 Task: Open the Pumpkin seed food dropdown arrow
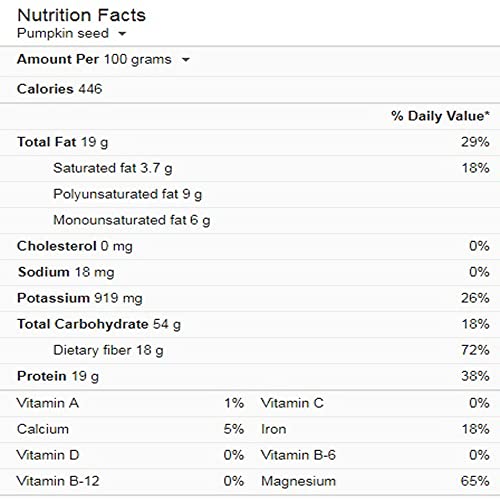122,33
